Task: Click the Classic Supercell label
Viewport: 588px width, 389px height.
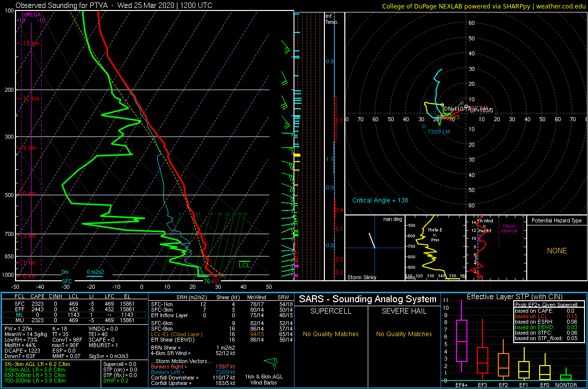Action: [x=508, y=228]
